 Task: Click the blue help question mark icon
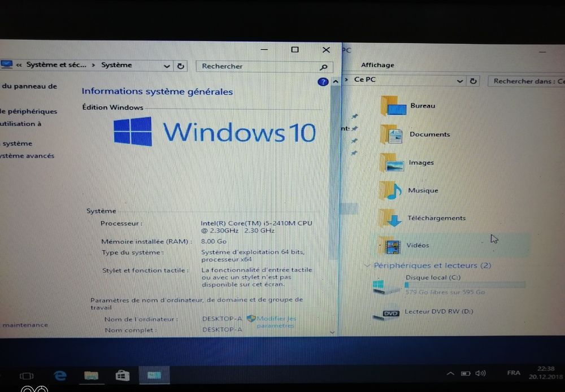323,81
